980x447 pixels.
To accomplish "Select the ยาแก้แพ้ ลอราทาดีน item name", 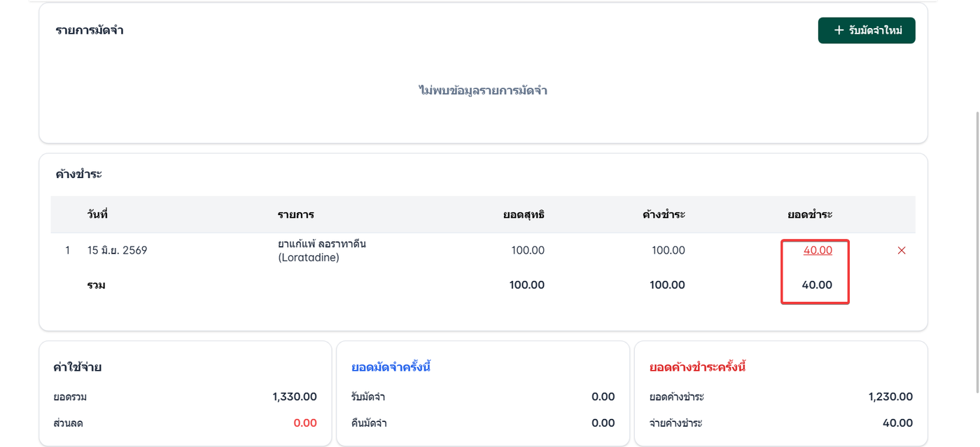I will pos(322,251).
